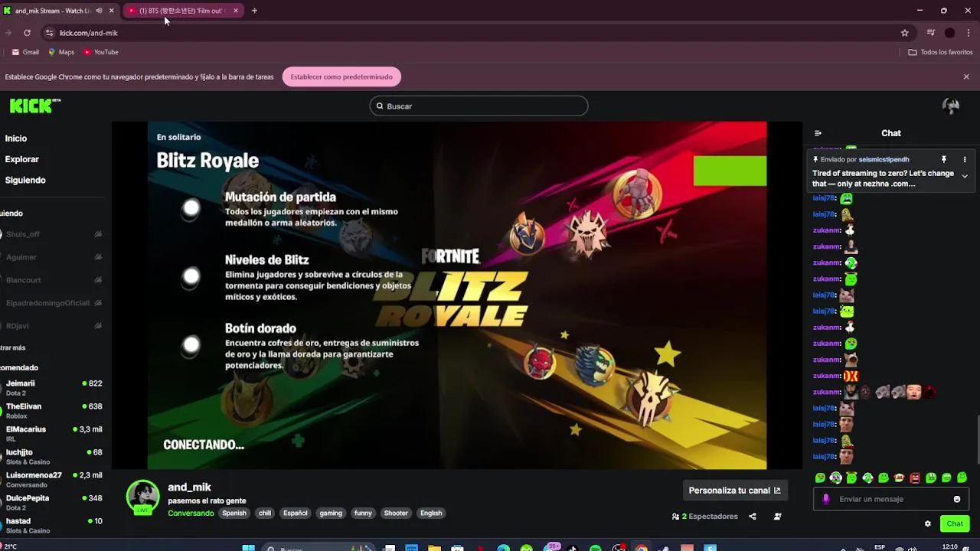Open the Blancourt followed channel
The image size is (980, 551).
[52, 280]
